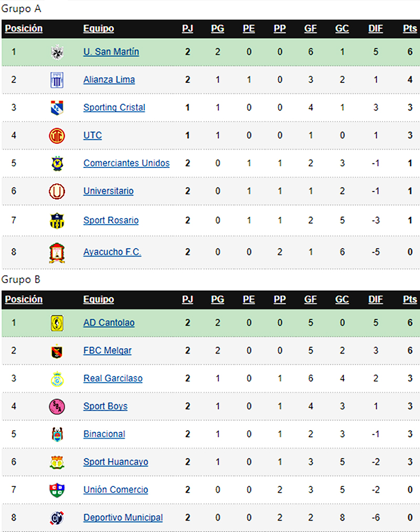Image resolution: width=420 pixels, height=532 pixels.
Task: Sort Grupo B by Equipo header
Action: point(99,299)
